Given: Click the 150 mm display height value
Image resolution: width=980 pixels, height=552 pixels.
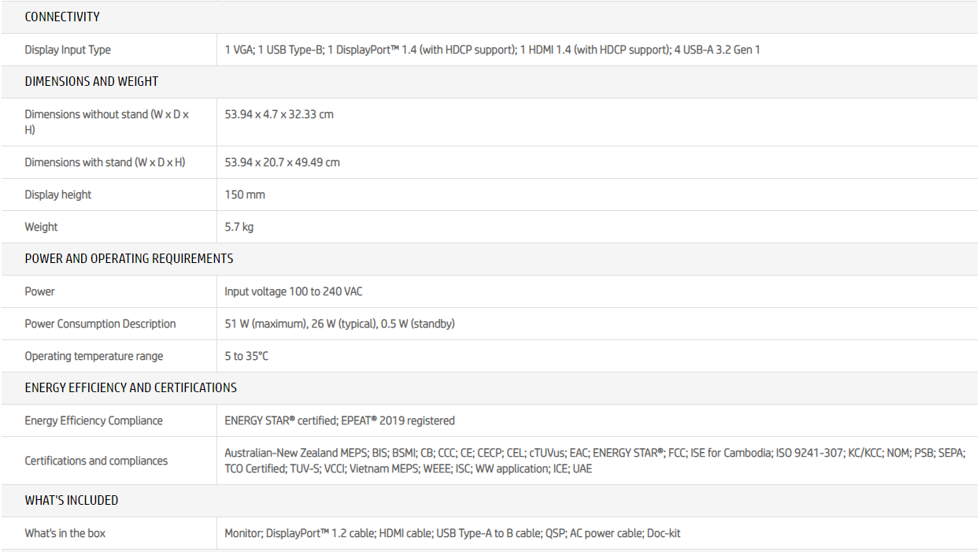Looking at the screenshot, I should pyautogui.click(x=245, y=194).
